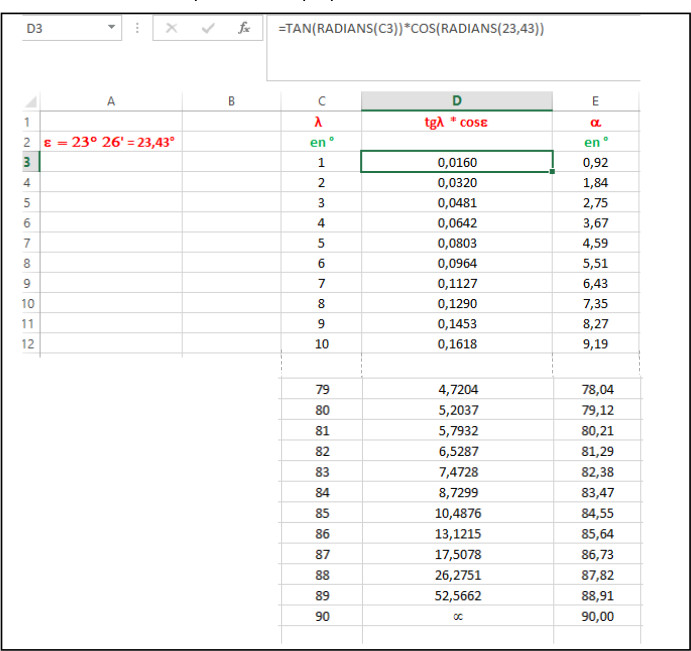Viewport: 691px width, 651px height.
Task: Select column A header
Action: point(110,101)
